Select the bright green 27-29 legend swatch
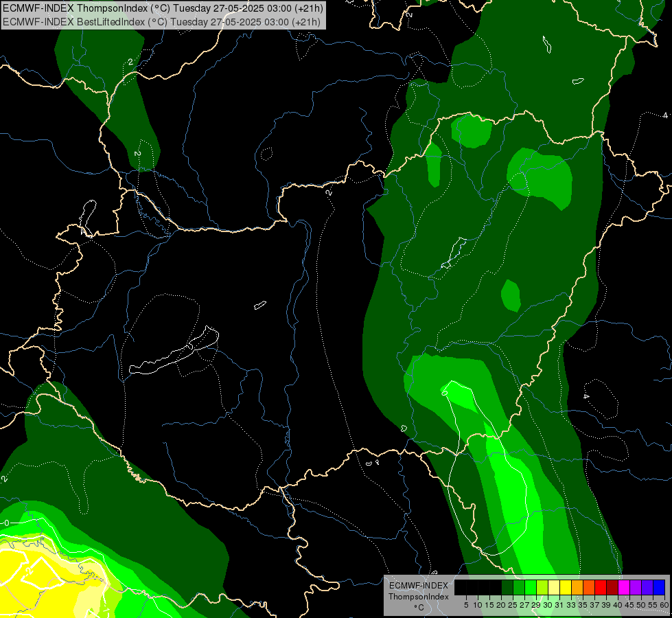Image resolution: width=672 pixels, height=618 pixels. (x=531, y=587)
